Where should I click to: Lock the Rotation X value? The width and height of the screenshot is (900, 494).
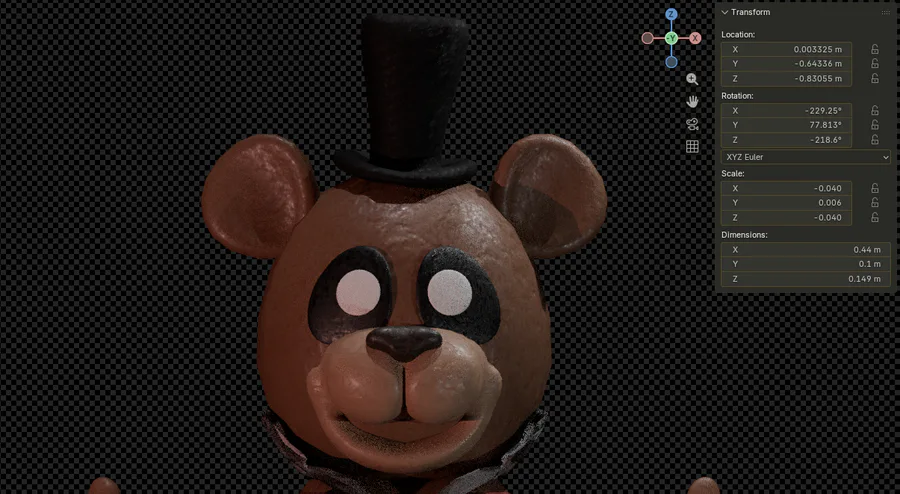[875, 111]
